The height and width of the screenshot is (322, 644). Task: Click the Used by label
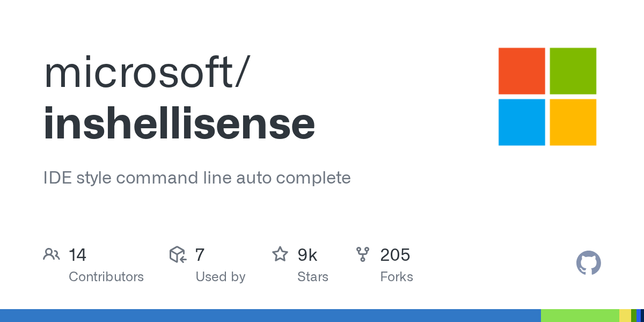click(x=220, y=277)
